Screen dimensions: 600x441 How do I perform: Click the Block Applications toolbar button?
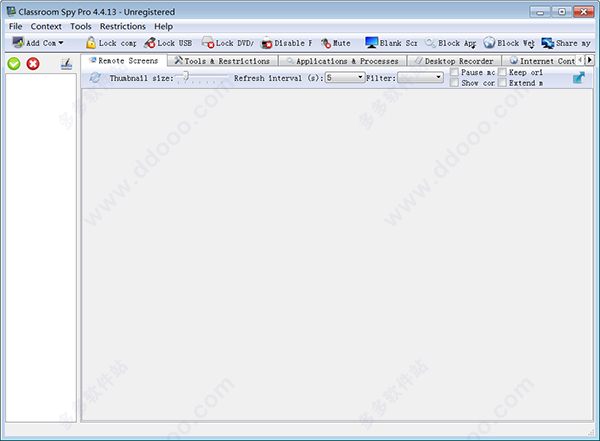point(450,43)
